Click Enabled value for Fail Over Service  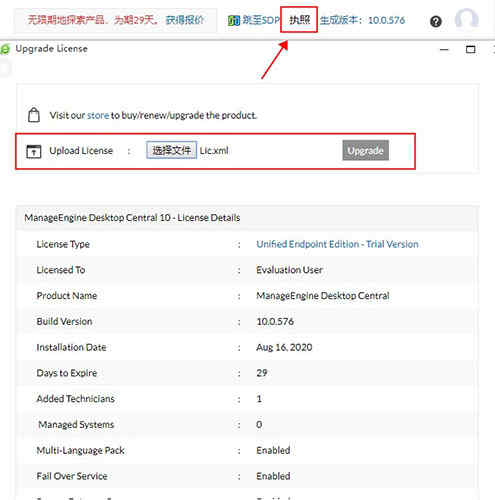[x=273, y=476]
